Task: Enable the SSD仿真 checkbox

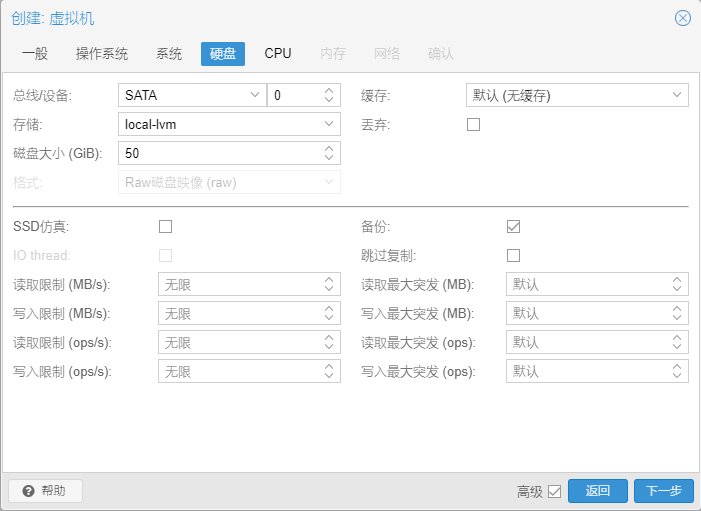Action: point(165,226)
